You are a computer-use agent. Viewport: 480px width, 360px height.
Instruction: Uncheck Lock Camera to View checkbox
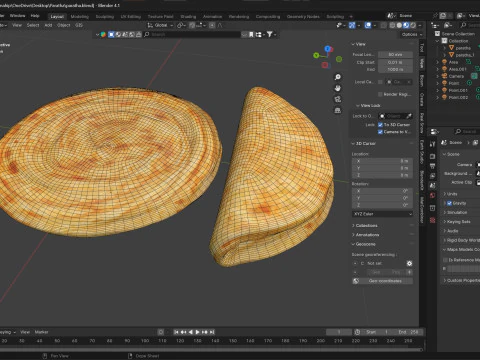coord(380,132)
